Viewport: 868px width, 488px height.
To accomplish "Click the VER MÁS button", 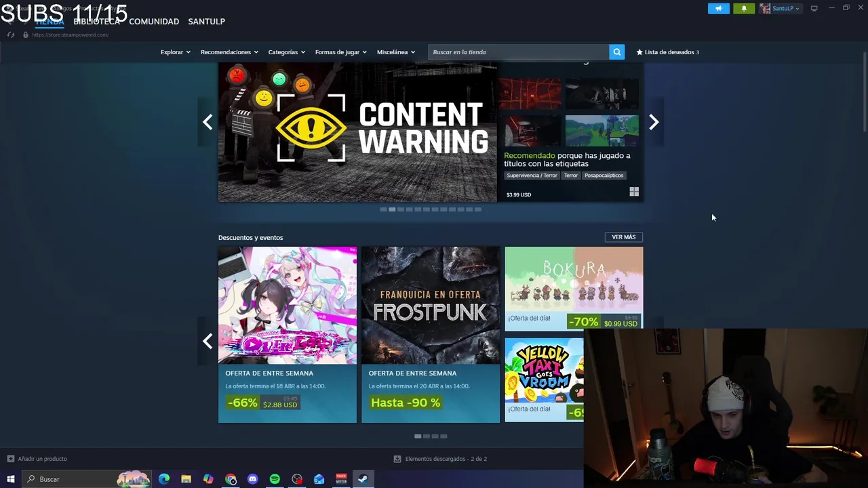I will [x=623, y=237].
